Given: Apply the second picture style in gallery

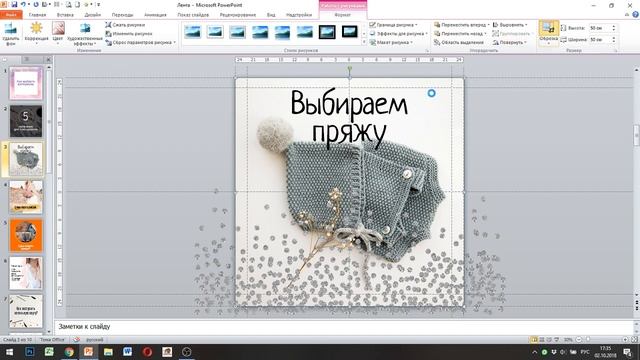Looking at the screenshot, I should click(215, 32).
